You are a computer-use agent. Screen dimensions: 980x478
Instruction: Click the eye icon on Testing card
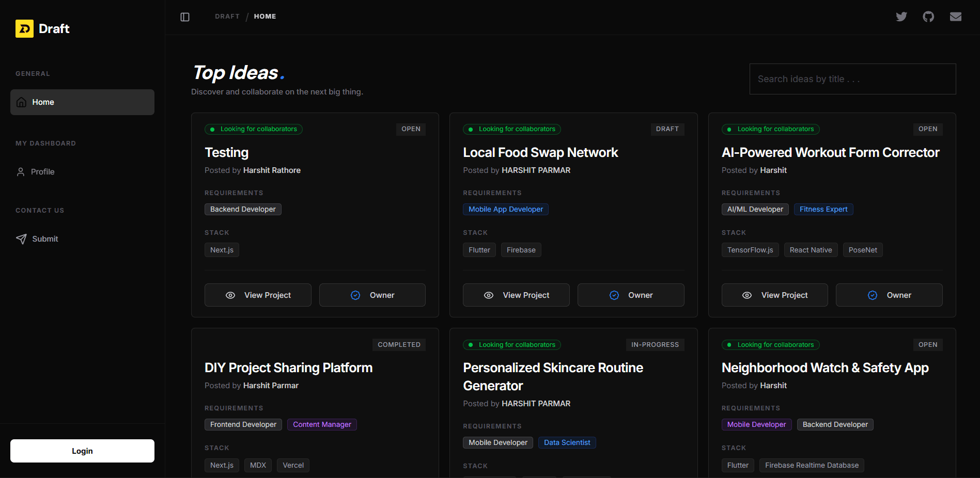(230, 295)
